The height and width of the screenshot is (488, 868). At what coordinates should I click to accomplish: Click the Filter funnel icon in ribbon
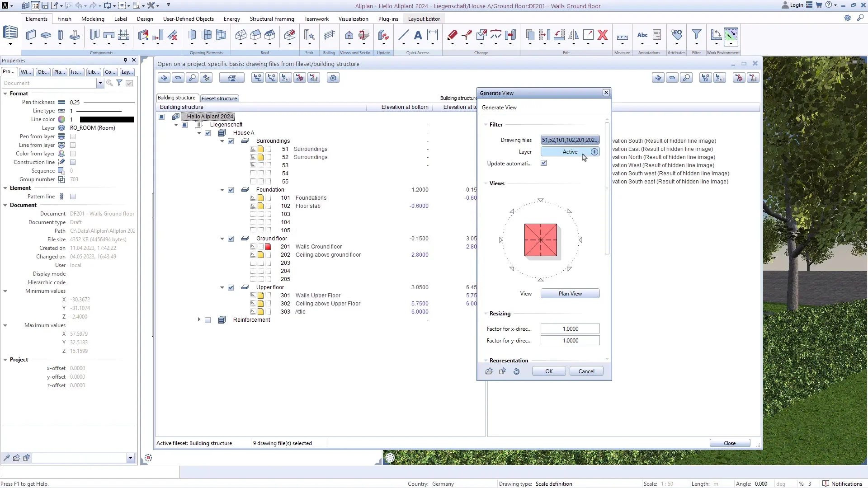pyautogui.click(x=696, y=35)
